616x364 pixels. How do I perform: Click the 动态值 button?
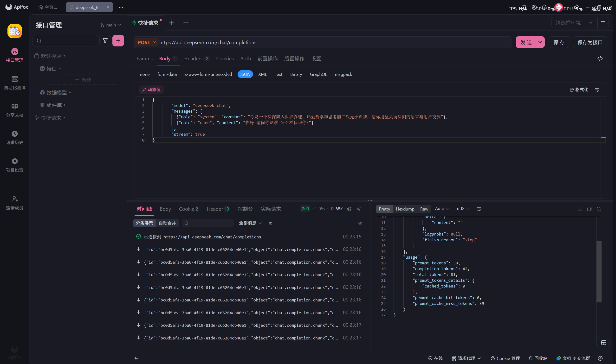[151, 90]
